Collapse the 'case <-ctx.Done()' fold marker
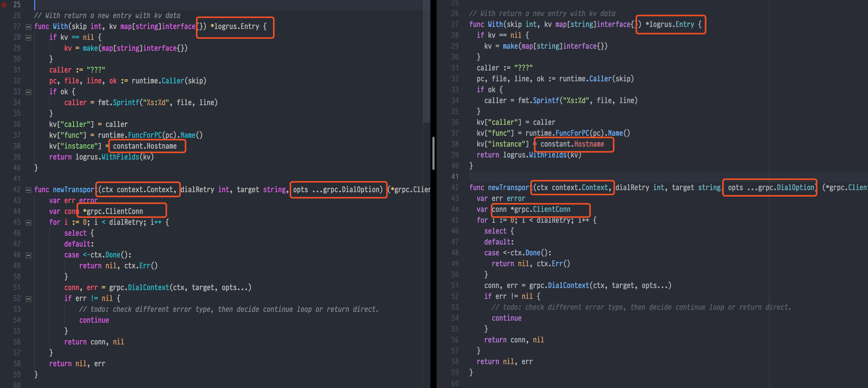This screenshot has height=388, width=868. tap(29, 255)
